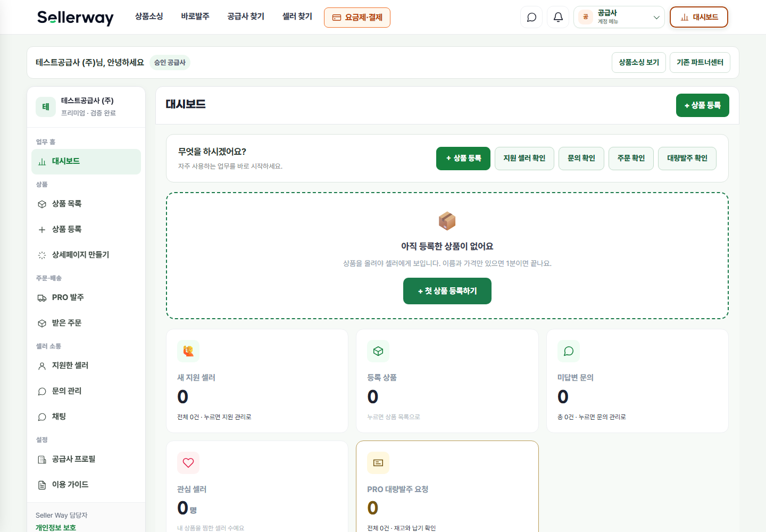
Task: Click + 상품 등록 in the 무엇을 하시겠어요 card
Action: pos(463,159)
